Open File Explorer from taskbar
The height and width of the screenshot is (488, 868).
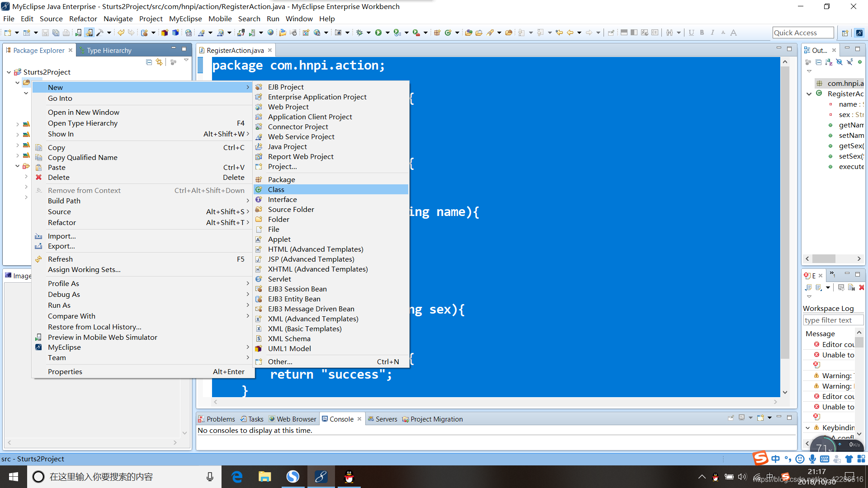point(264,477)
